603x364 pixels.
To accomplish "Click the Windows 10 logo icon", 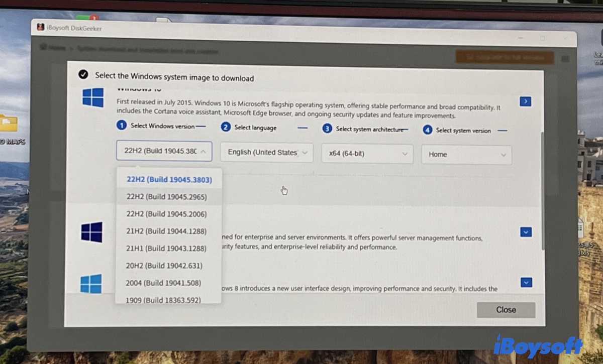I will pos(93,97).
